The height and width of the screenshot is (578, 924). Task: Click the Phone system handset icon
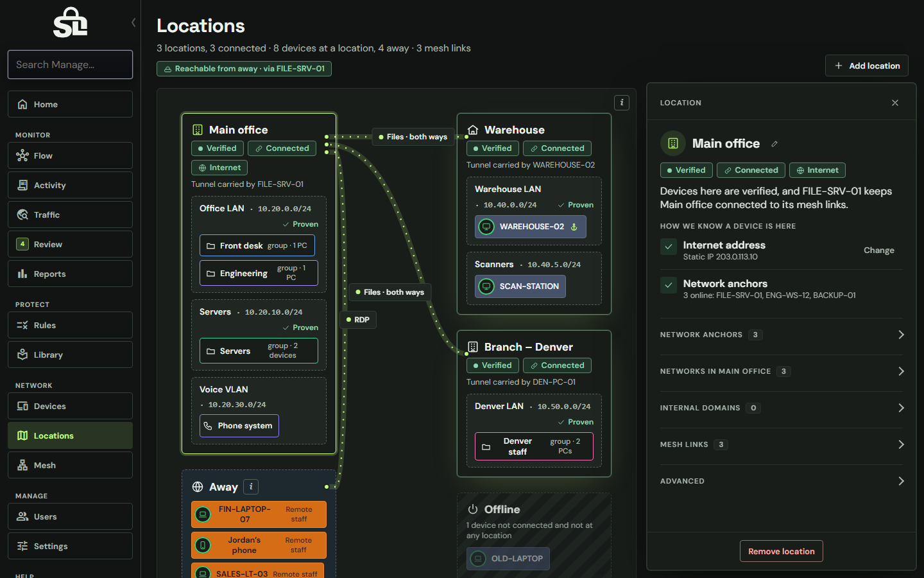(x=208, y=426)
